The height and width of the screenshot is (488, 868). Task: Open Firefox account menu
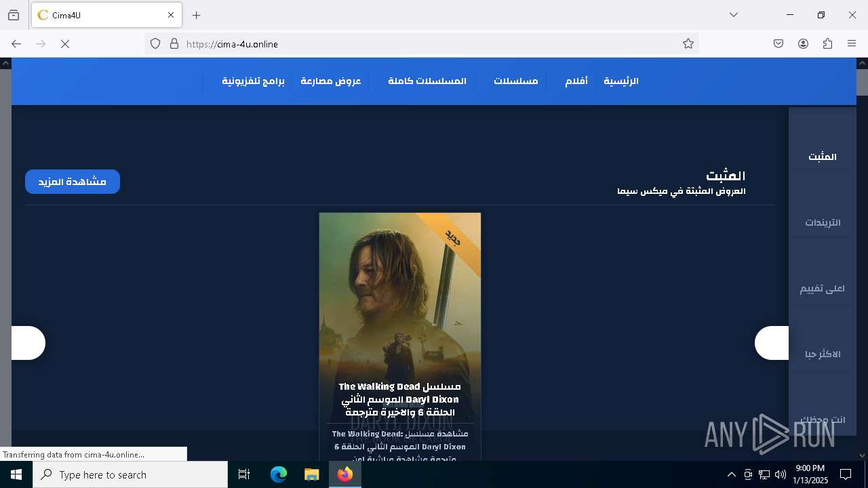click(803, 44)
